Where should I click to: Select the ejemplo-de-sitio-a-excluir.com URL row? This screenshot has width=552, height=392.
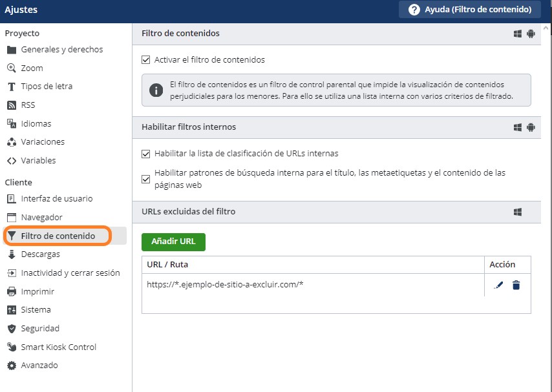pos(313,285)
